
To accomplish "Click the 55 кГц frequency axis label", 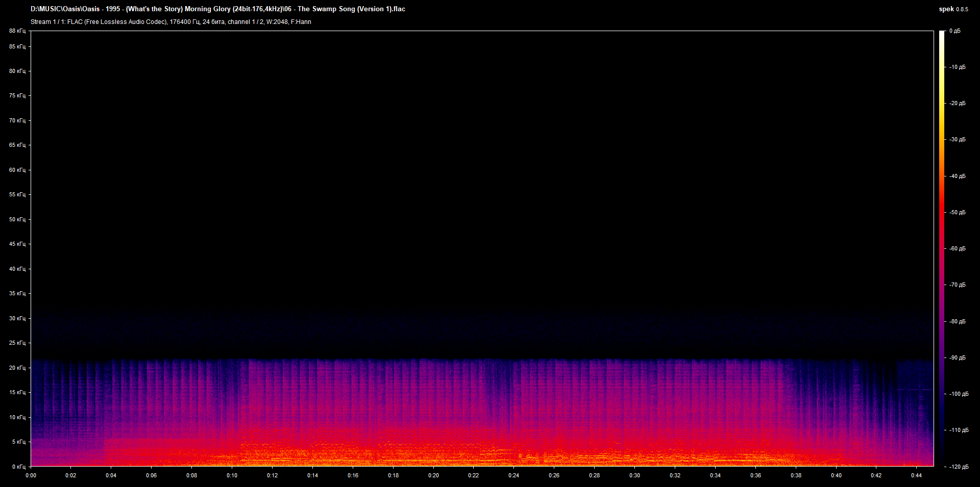I will click(x=17, y=195).
